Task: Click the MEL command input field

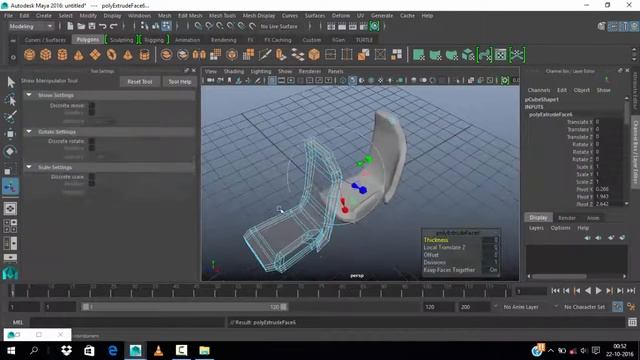Action: point(127,322)
